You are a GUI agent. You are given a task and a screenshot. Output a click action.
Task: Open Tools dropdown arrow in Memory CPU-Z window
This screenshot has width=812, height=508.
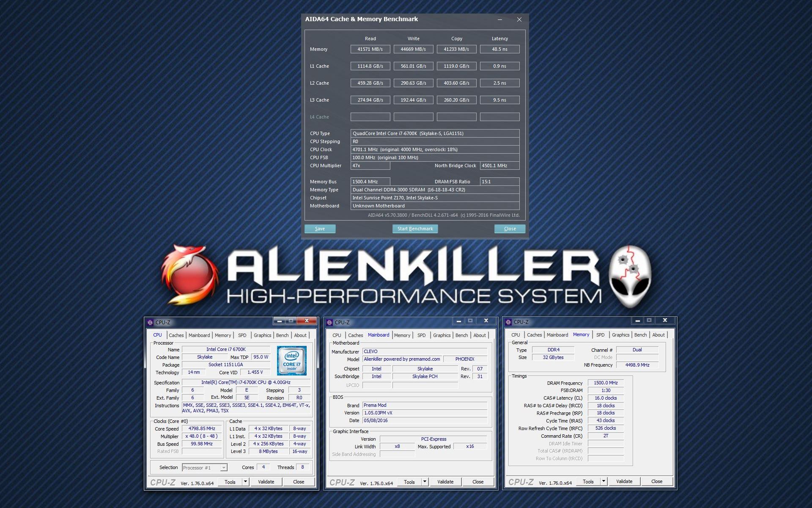click(604, 481)
